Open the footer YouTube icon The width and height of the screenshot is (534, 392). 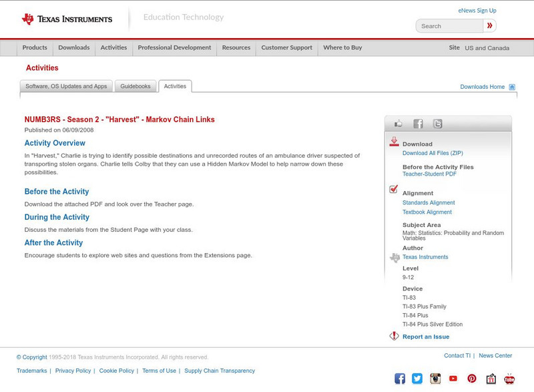[453, 379]
